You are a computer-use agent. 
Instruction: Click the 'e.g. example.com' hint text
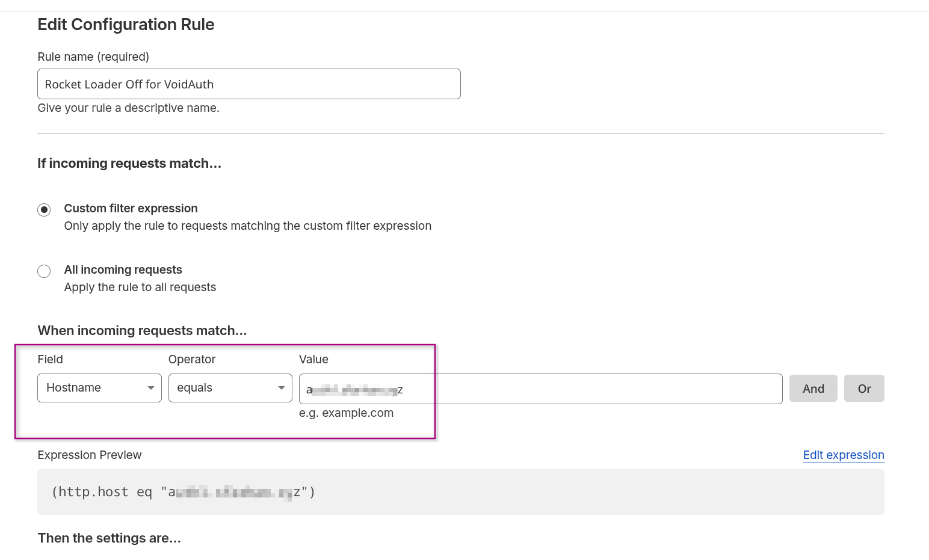pyautogui.click(x=346, y=413)
